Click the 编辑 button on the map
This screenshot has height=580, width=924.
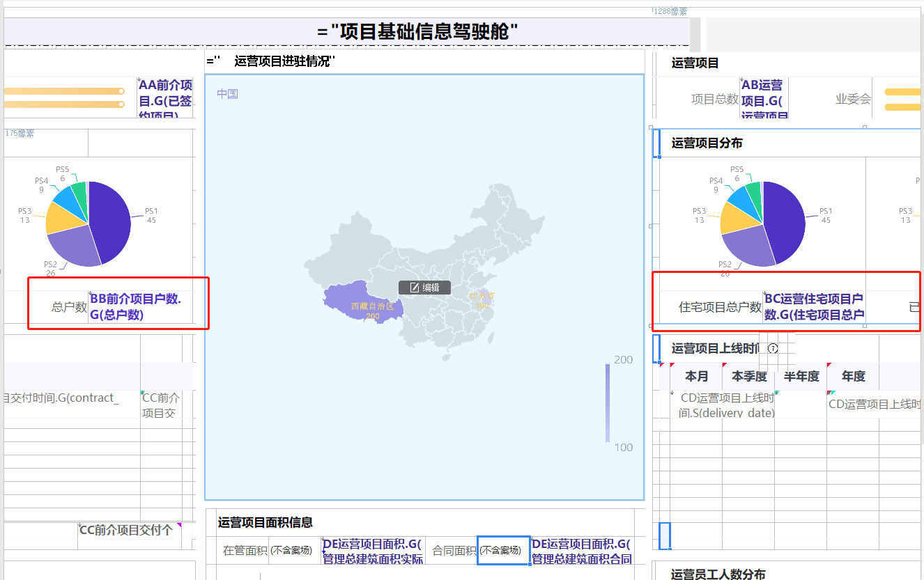click(x=424, y=288)
